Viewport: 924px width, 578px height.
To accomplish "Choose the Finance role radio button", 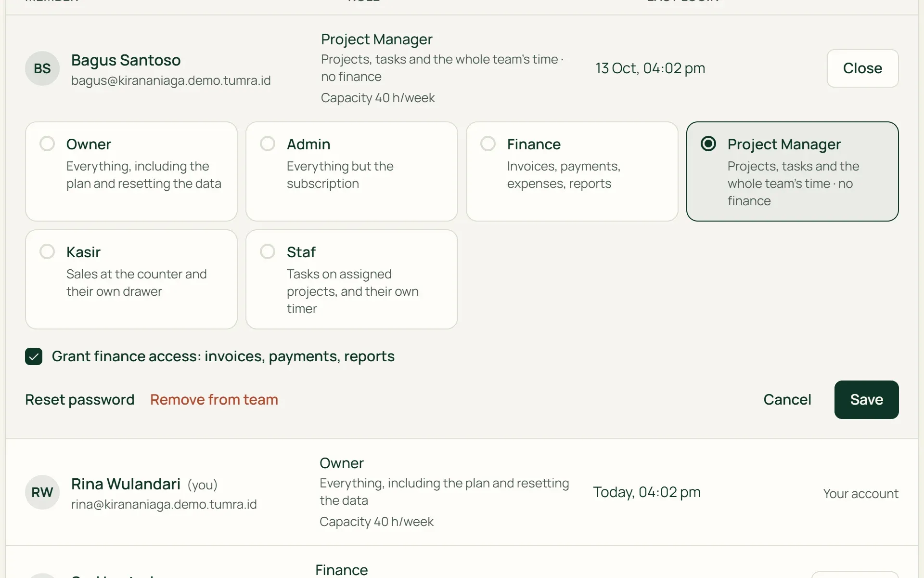I will (488, 144).
